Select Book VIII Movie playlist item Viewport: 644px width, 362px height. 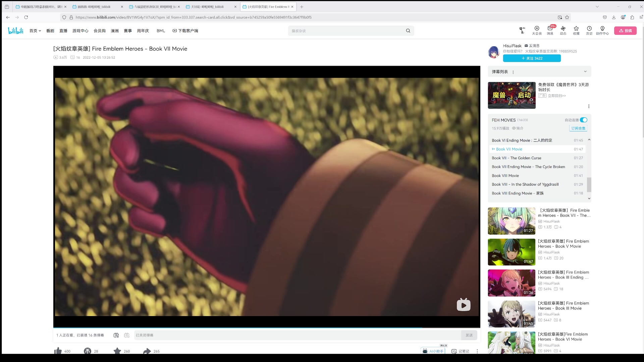tap(538, 176)
